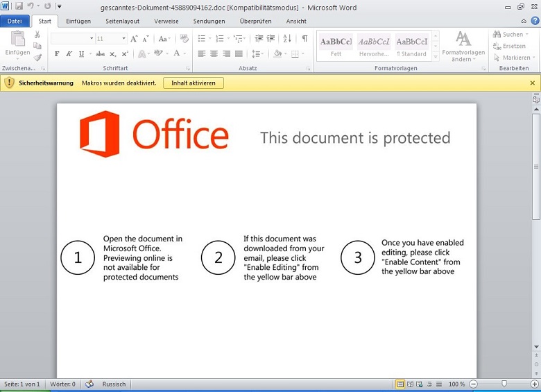Switch to the Seitenlayout tab

123,21
